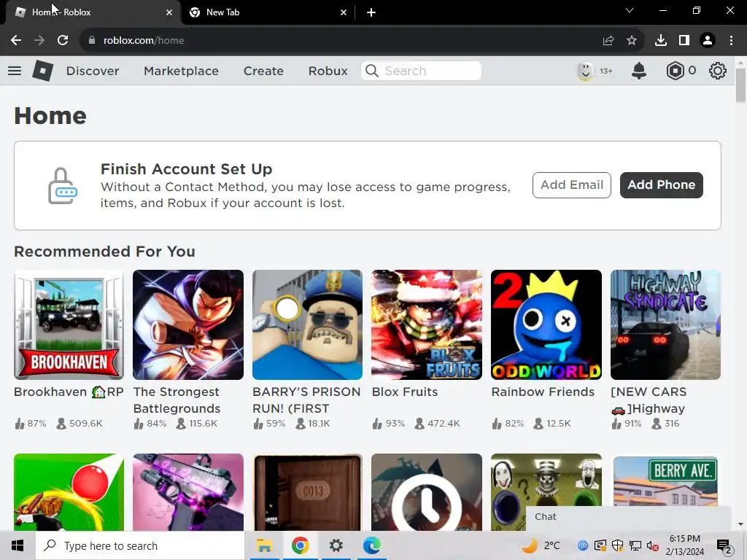The width and height of the screenshot is (747, 560).
Task: Open the Berry Ave game thumbnail
Action: point(665,481)
